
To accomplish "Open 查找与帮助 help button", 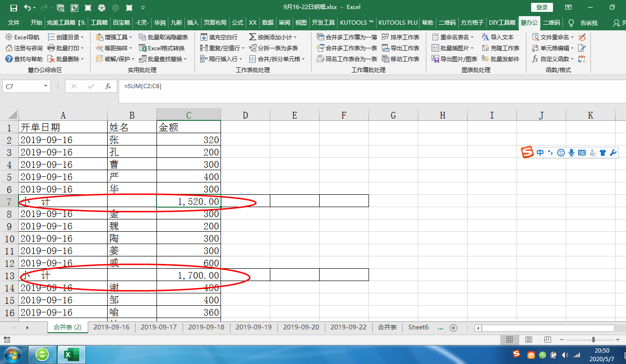I will pos(24,59).
